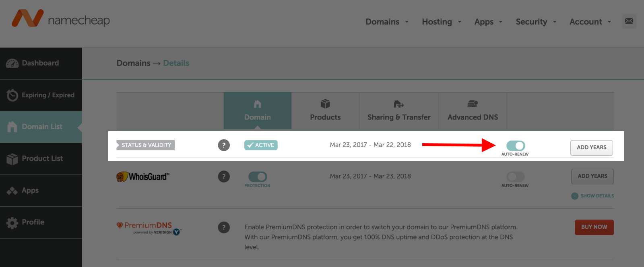Viewport: 644px width, 267px height.
Task: Open the Domains dropdown menu
Action: click(387, 22)
